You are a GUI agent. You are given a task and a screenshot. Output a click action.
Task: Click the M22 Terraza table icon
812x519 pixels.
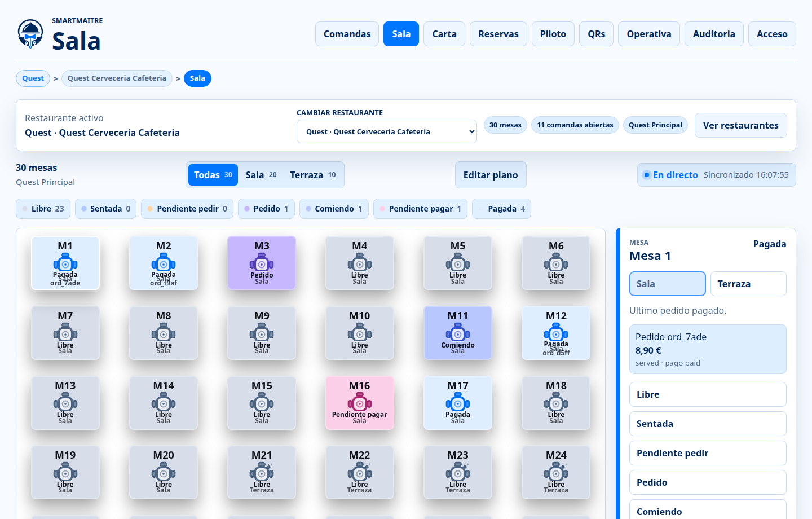pos(360,472)
